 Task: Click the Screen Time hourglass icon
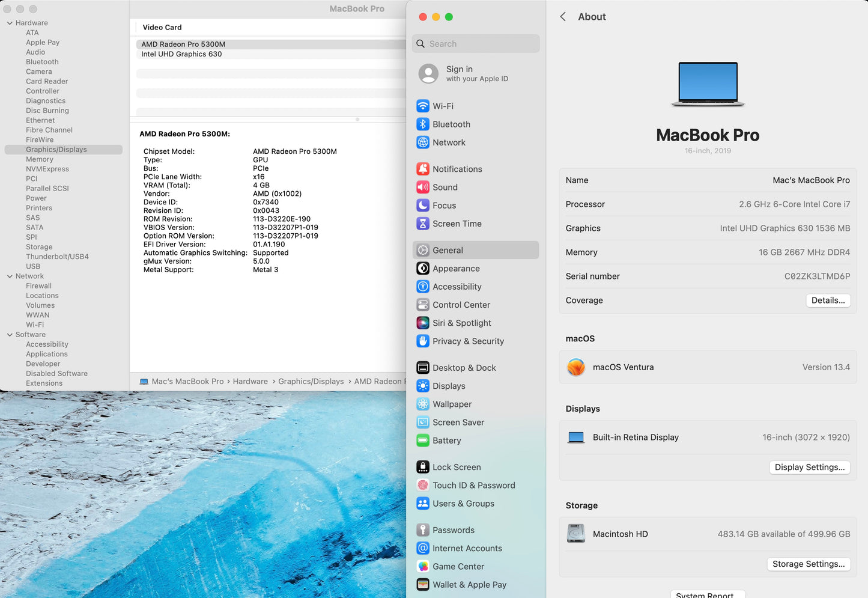point(423,224)
